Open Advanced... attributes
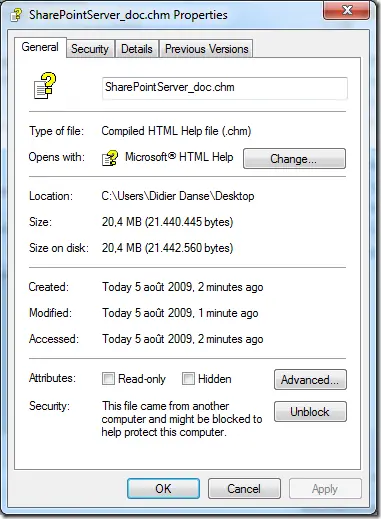The width and height of the screenshot is (381, 519). [310, 380]
